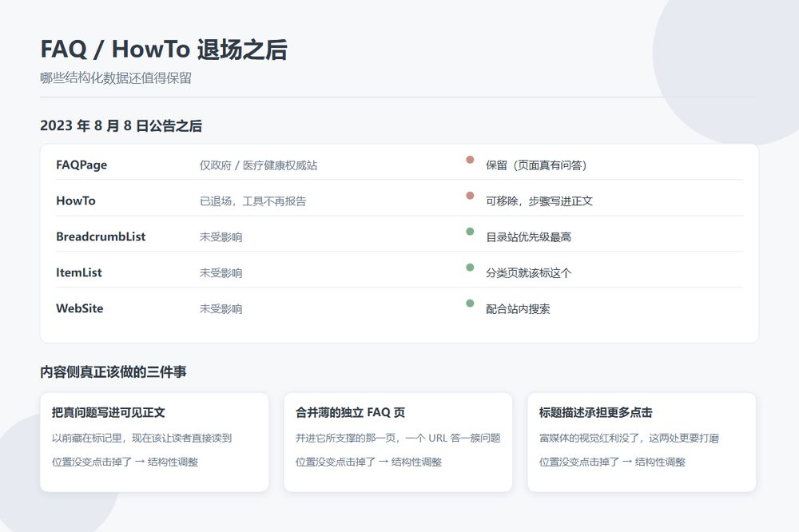Click the green status dot in BreadcrumbList row

(470, 232)
